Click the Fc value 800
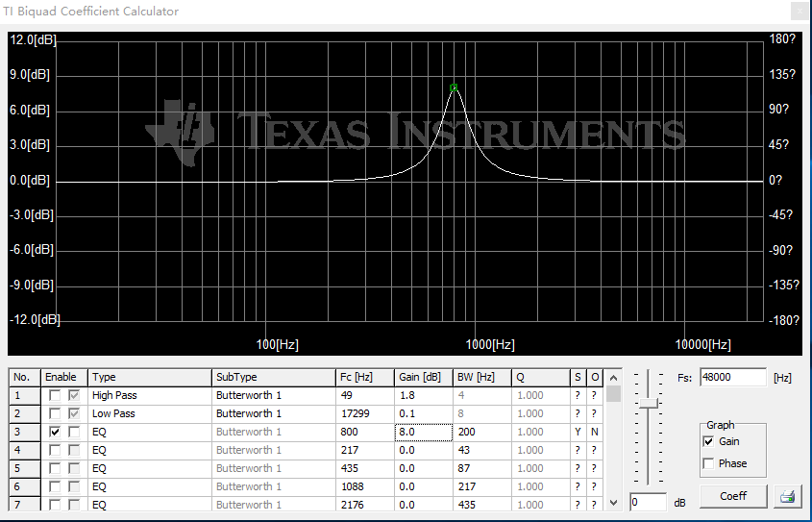Screen dimensions: 812x522 click(365, 432)
